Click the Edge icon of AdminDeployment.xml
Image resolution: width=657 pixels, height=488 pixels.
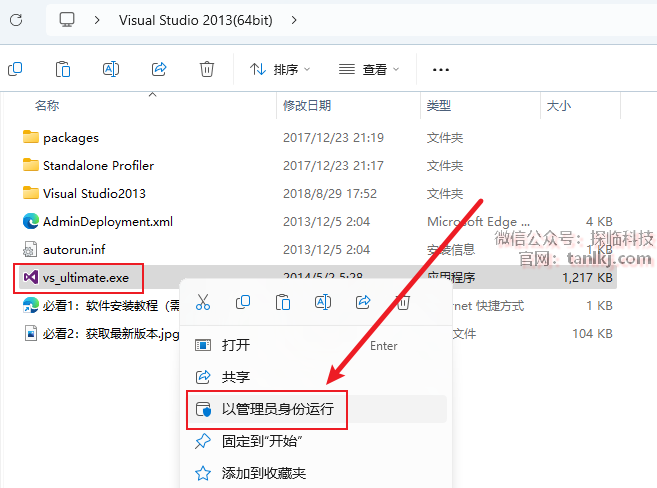pyautogui.click(x=31, y=221)
